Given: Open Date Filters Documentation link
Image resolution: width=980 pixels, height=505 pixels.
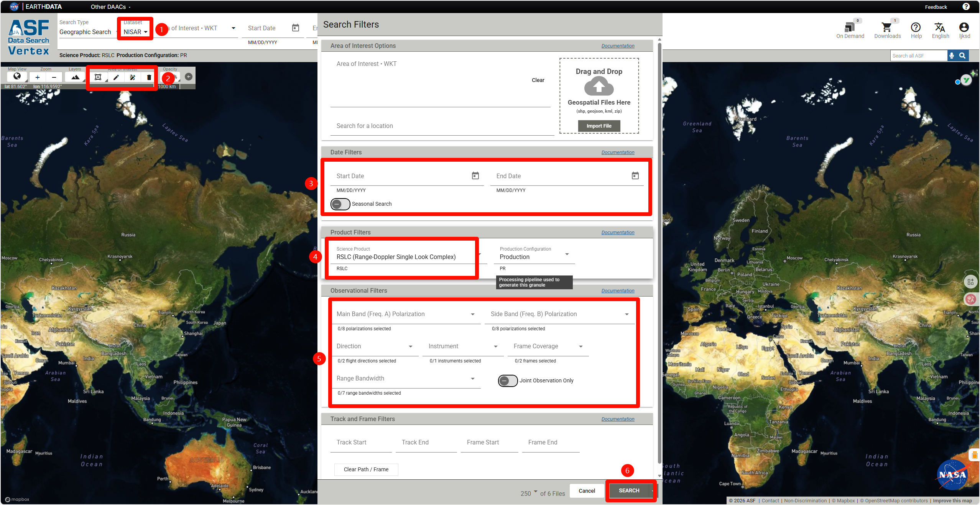Looking at the screenshot, I should tap(618, 152).
